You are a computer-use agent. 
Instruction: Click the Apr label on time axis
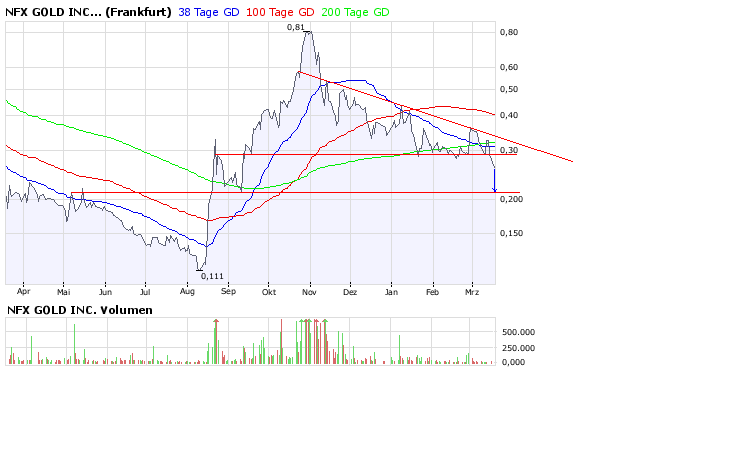click(x=24, y=294)
